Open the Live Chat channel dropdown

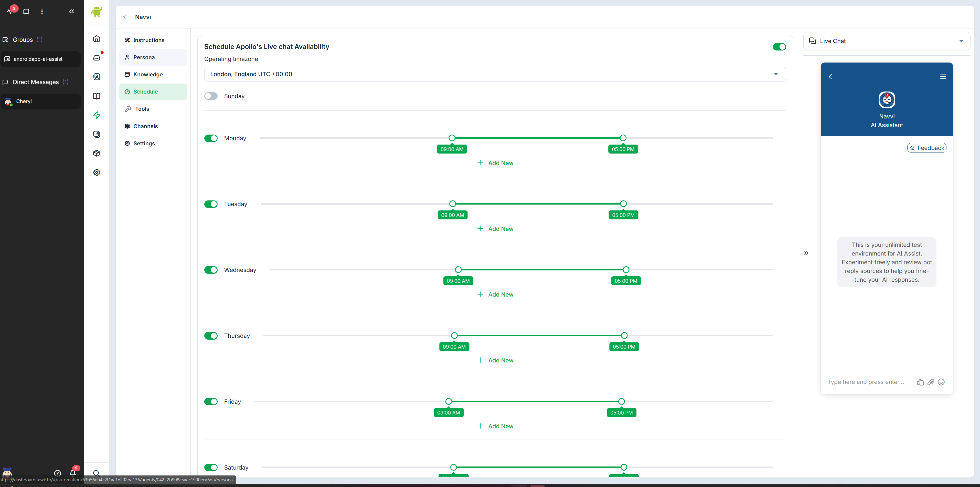point(886,41)
